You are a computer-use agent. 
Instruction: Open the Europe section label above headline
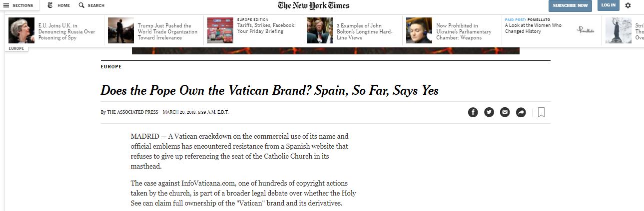point(111,66)
